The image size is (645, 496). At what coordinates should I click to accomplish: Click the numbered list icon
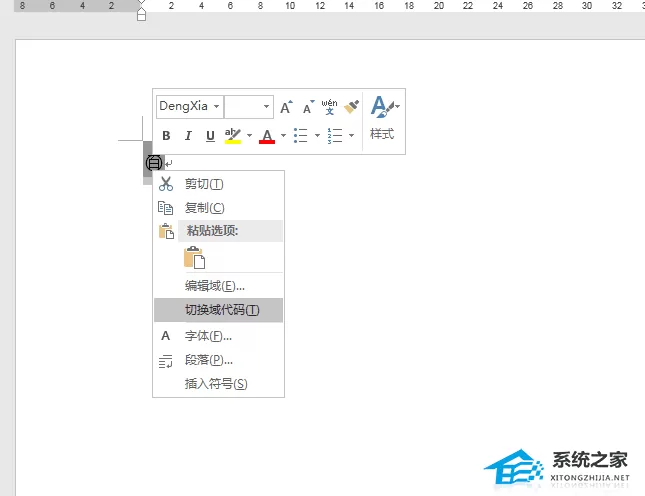[335, 135]
